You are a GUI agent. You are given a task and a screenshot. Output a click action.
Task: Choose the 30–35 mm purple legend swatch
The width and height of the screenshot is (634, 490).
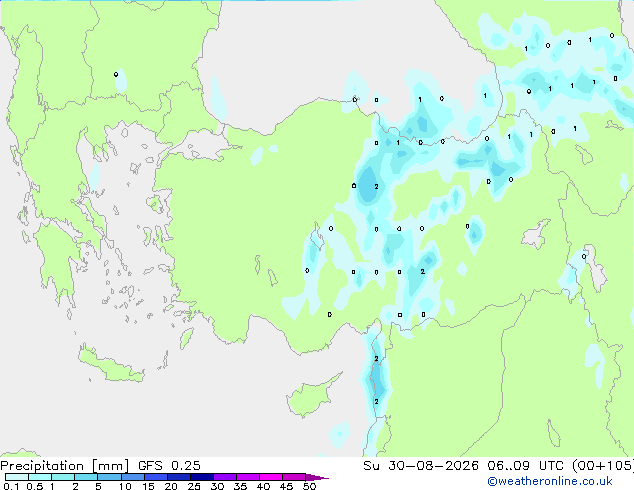(224, 477)
